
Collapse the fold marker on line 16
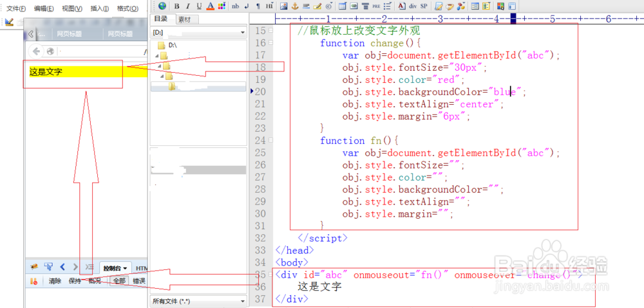(270, 42)
